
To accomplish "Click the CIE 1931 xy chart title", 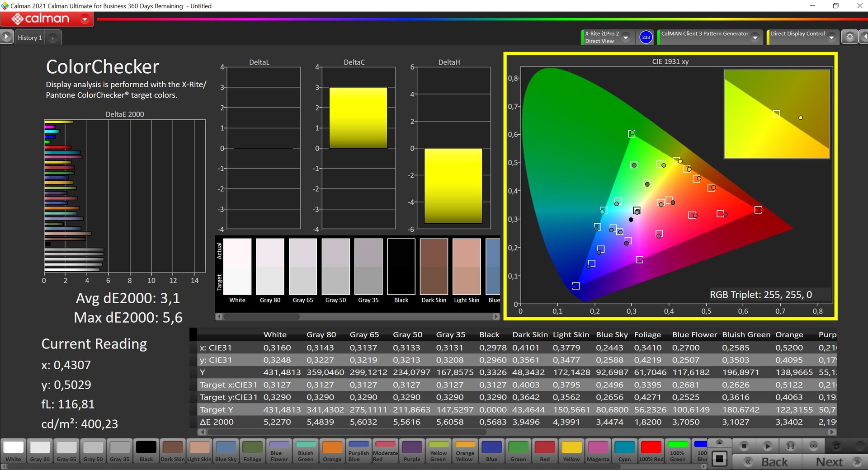I will (670, 61).
